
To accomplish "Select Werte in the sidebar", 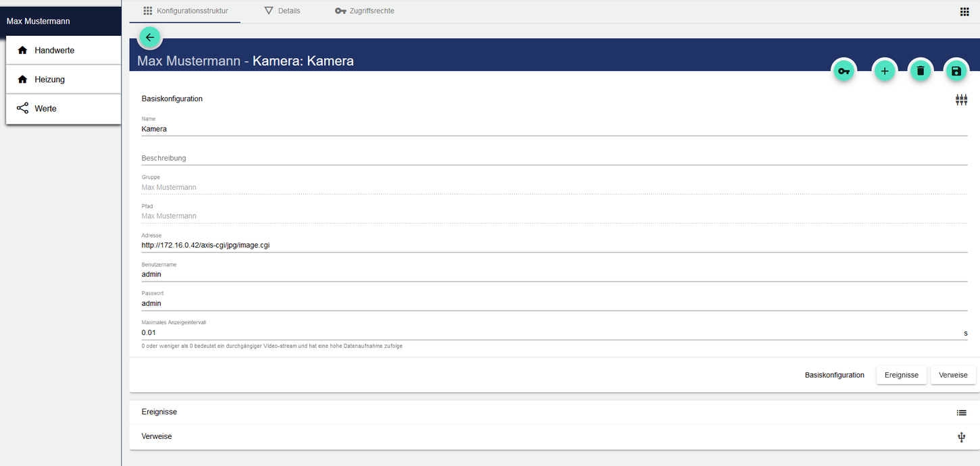I will point(46,109).
